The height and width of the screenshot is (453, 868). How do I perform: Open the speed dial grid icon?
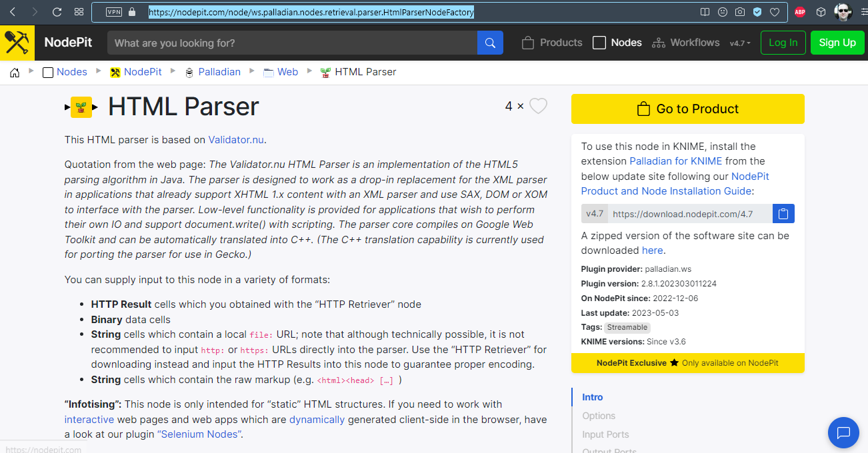click(x=79, y=12)
